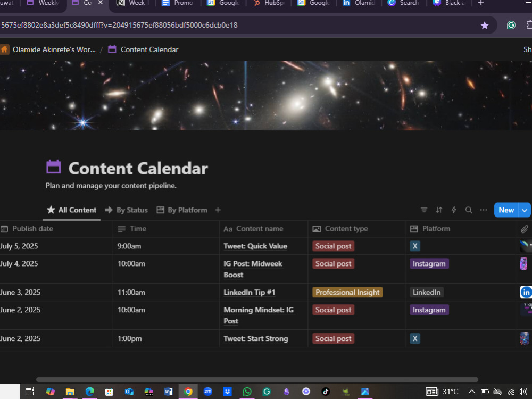Open the Time column header menu
This screenshot has height=399, width=532.
pyautogui.click(x=166, y=229)
